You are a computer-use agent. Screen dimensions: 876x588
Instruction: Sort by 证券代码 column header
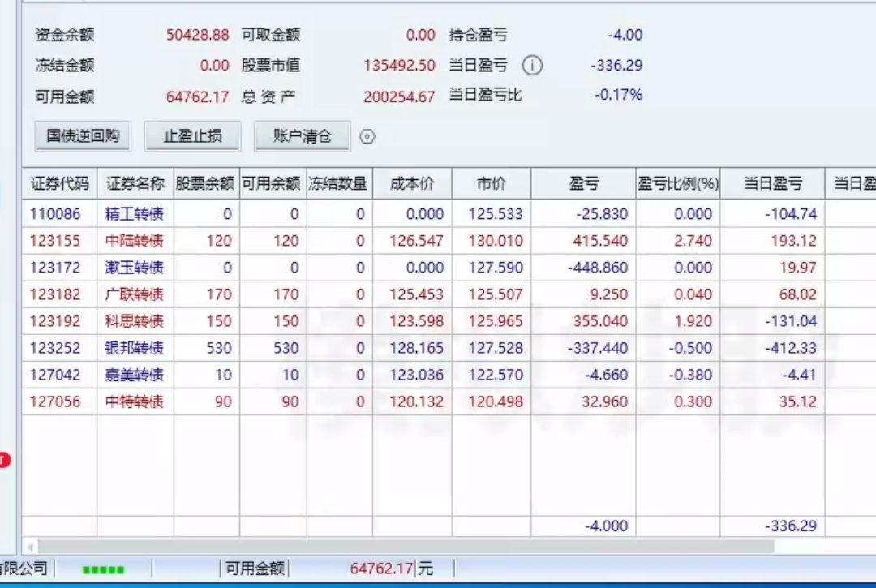point(60,183)
